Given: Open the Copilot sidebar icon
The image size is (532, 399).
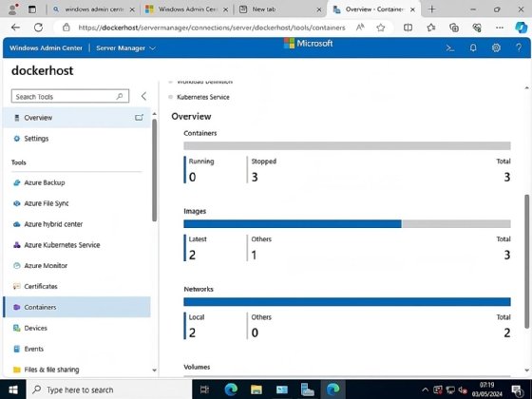Looking at the screenshot, I should 521,28.
